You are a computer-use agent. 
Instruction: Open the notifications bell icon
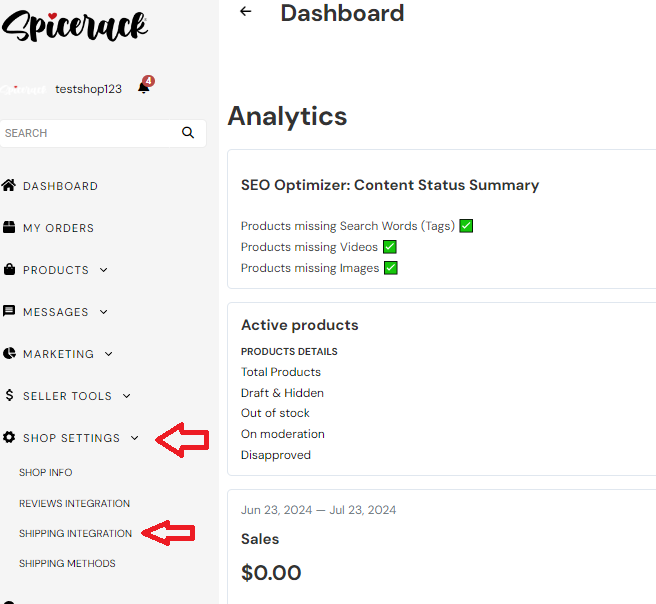[143, 88]
